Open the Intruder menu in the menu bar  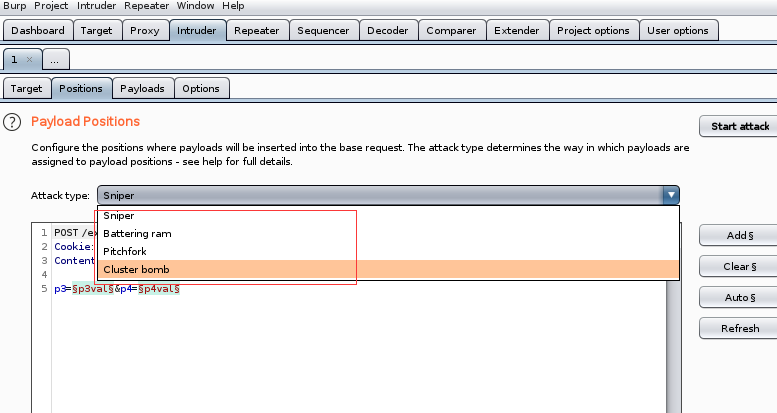pyautogui.click(x=96, y=6)
